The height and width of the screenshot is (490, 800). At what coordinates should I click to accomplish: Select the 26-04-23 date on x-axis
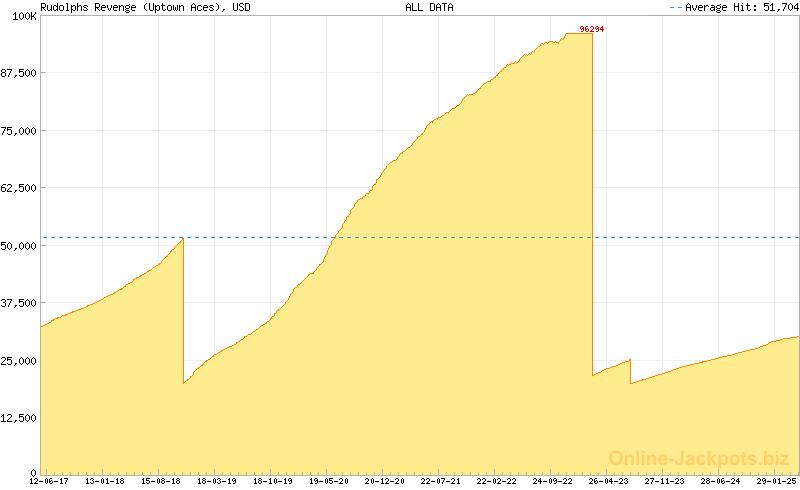[608, 481]
